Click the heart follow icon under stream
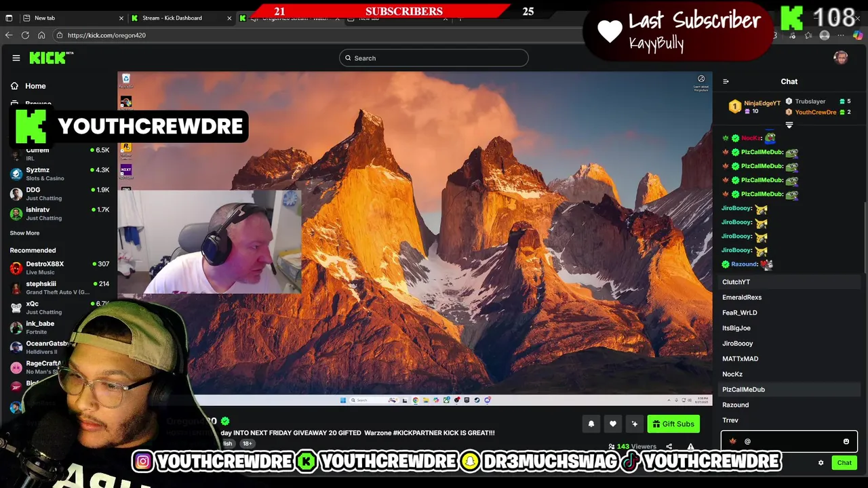The image size is (868, 488). pos(613,424)
